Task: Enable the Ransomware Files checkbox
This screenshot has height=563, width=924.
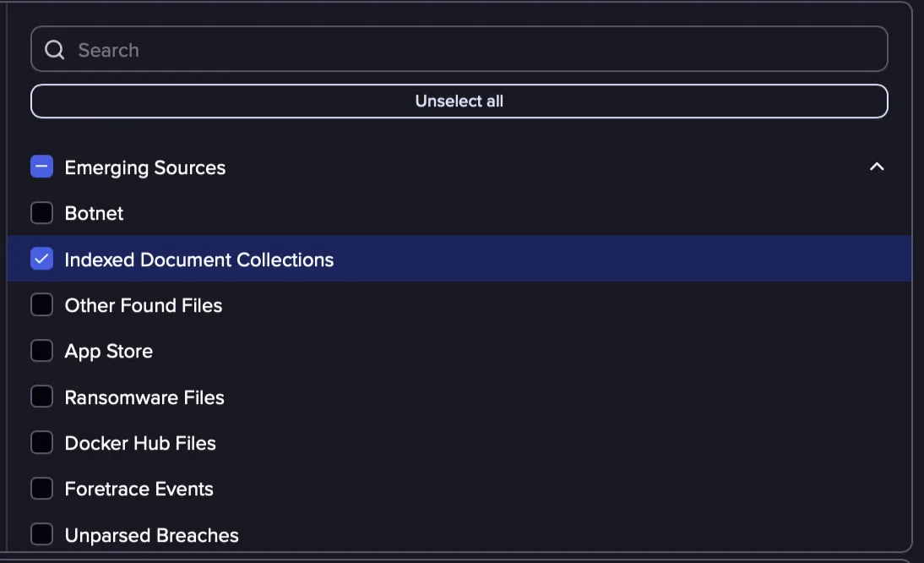Action: tap(42, 396)
